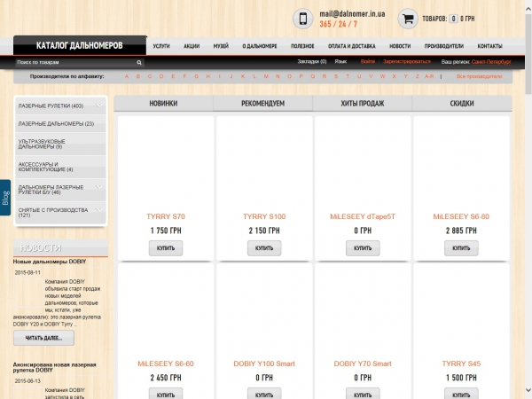This screenshot has height=399, width=532.
Task: Open the Производители menu item
Action: [444, 46]
